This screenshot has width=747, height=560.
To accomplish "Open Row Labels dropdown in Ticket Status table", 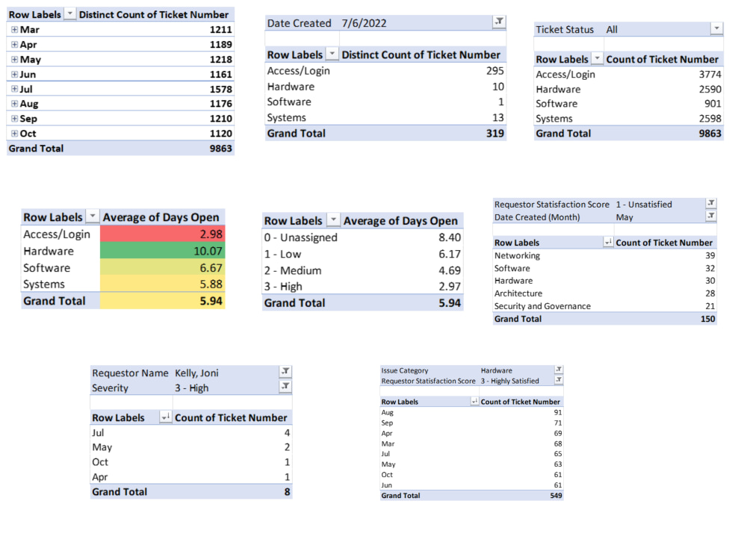I will [x=596, y=58].
